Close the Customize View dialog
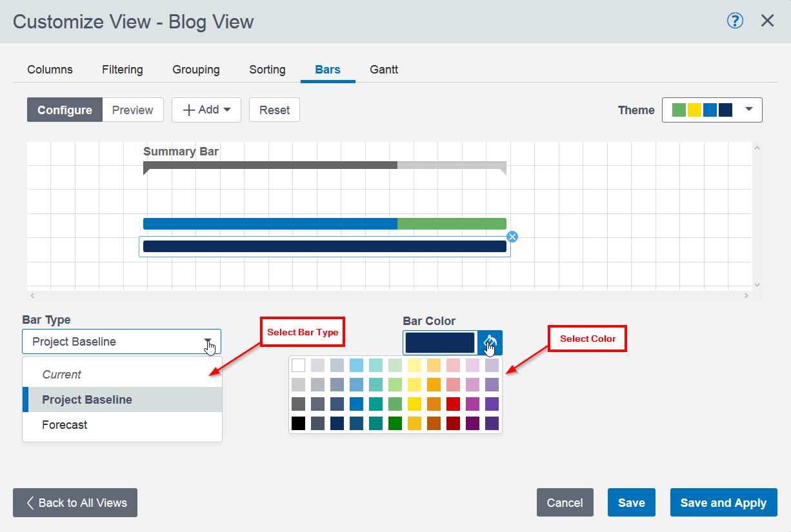Viewport: 791px width, 532px height. pyautogui.click(x=767, y=21)
